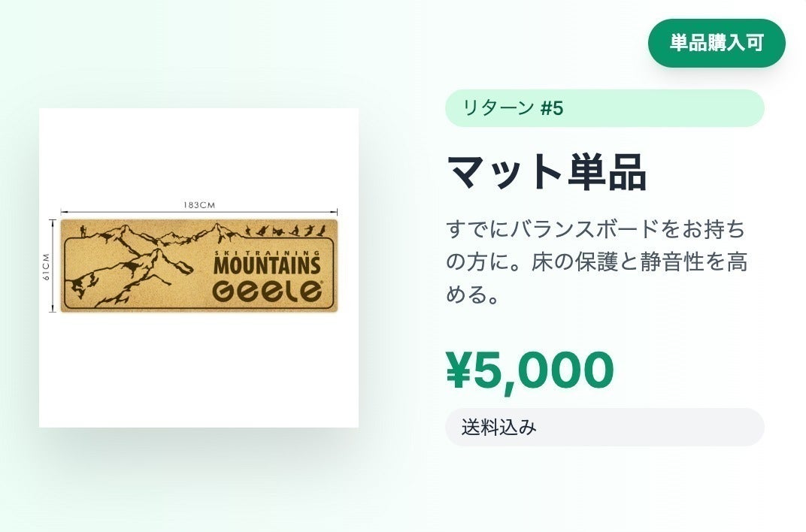Click the vertical 61CM dimension arrow
The image size is (806, 532).
[x=53, y=266]
